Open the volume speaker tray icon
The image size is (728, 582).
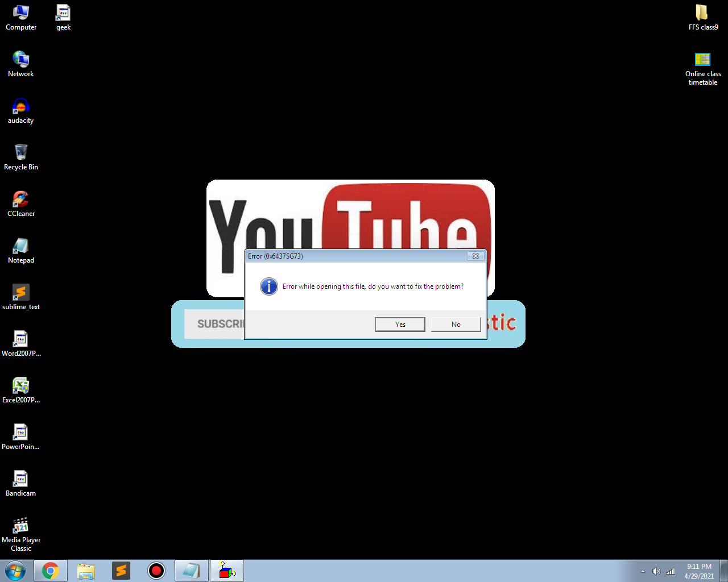click(x=656, y=571)
